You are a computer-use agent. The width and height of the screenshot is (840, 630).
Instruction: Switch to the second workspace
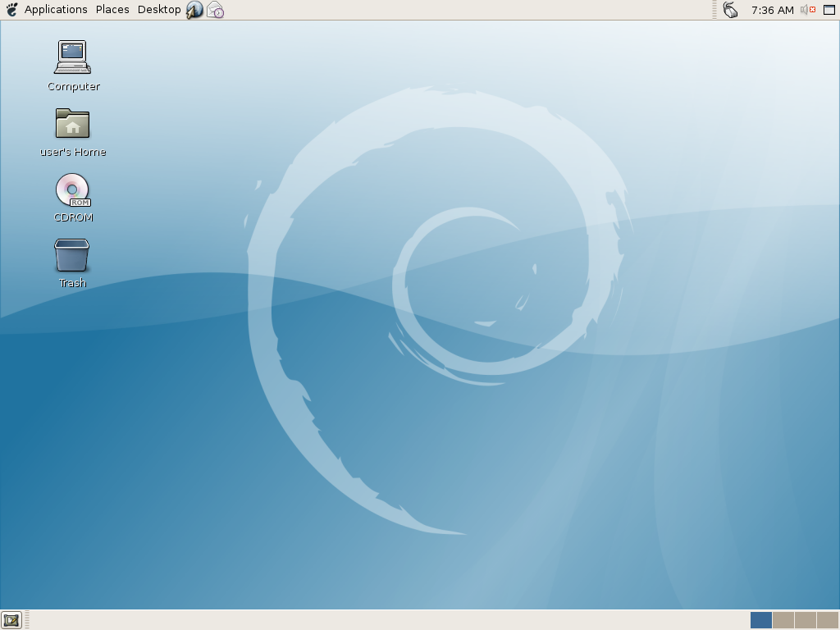[x=783, y=620]
